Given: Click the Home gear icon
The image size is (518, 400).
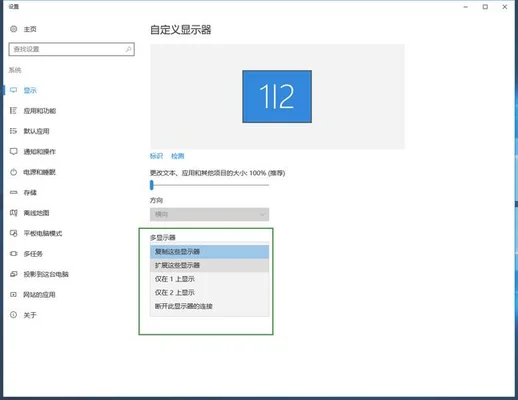Looking at the screenshot, I should [14, 29].
